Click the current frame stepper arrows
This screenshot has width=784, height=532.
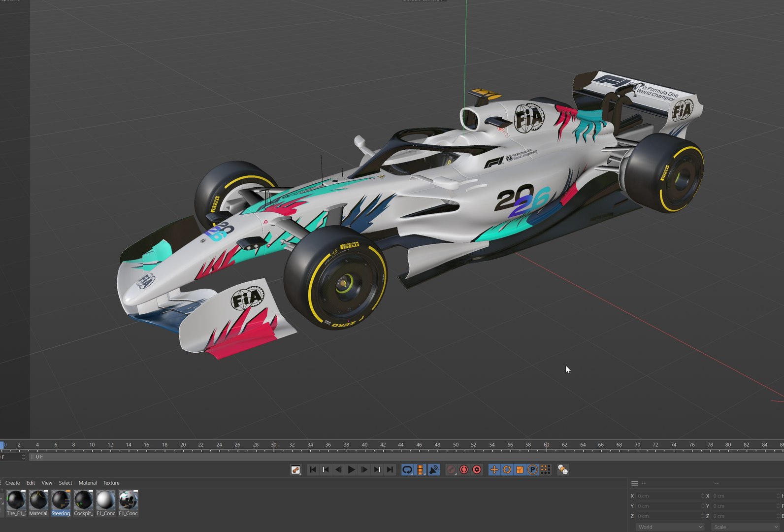(23, 457)
